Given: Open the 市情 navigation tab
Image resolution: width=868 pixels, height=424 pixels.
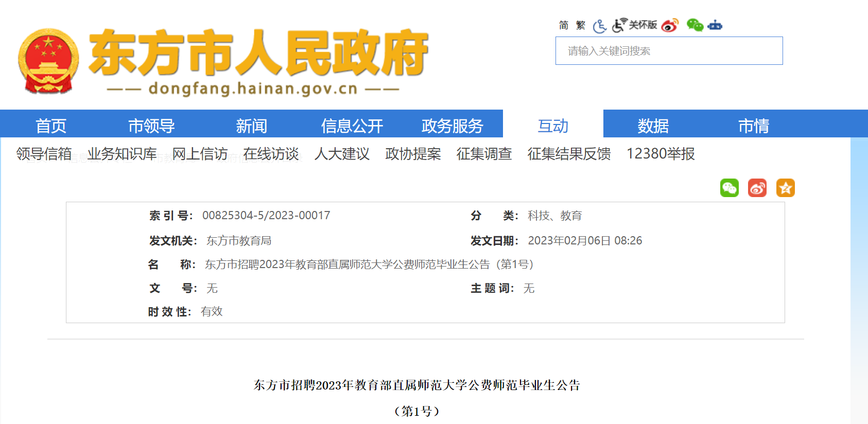Looking at the screenshot, I should [x=754, y=126].
